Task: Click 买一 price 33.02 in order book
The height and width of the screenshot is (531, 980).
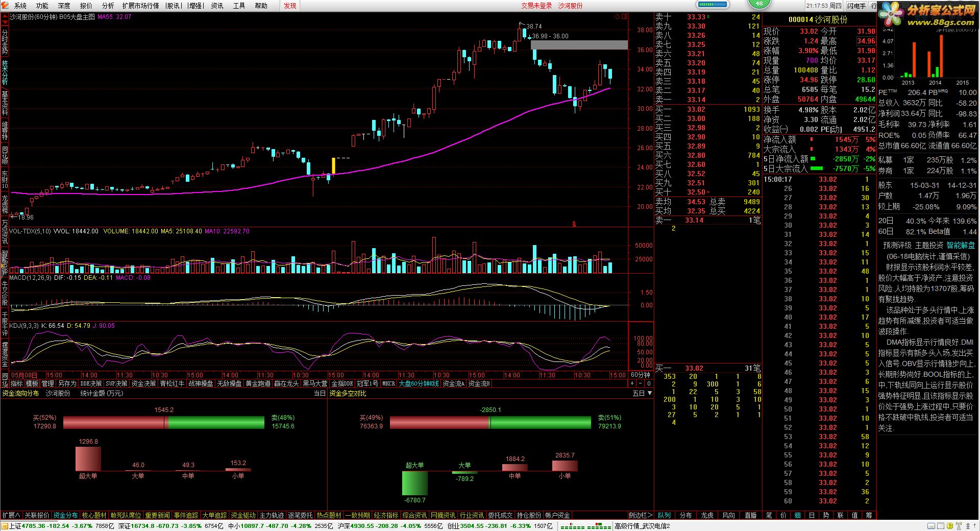Action: [696, 109]
